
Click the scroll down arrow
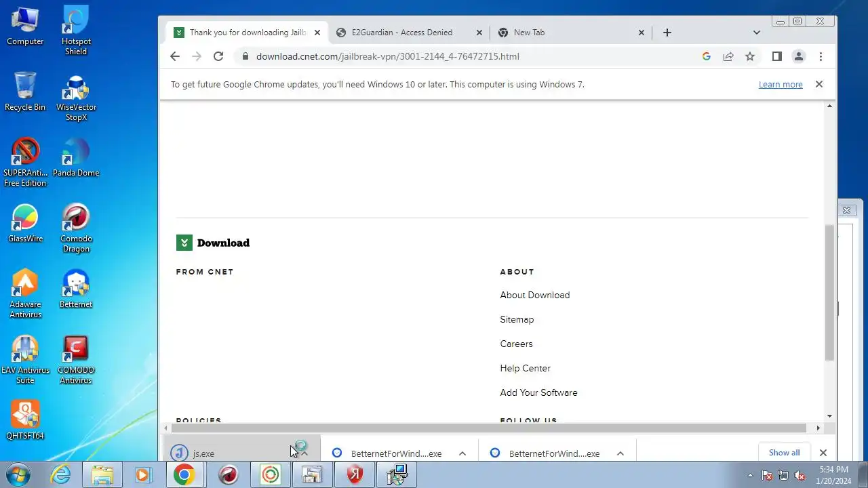[x=829, y=415]
